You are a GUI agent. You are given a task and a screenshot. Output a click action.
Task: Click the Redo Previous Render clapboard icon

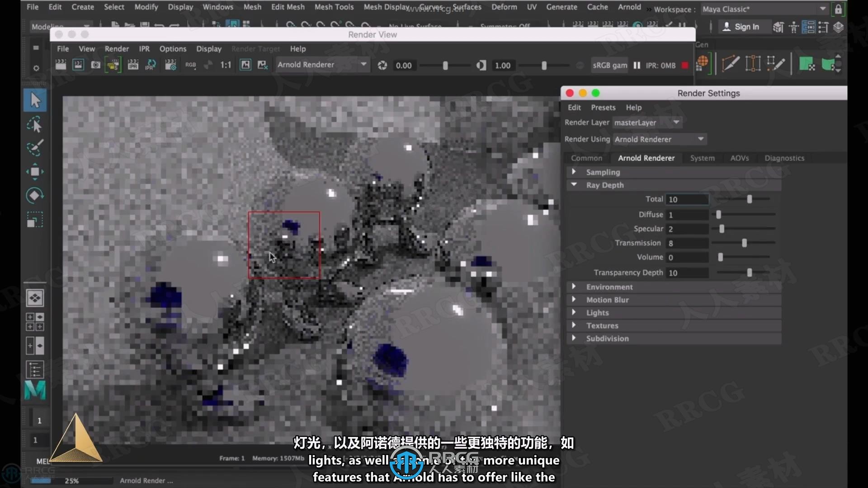pyautogui.click(x=61, y=65)
